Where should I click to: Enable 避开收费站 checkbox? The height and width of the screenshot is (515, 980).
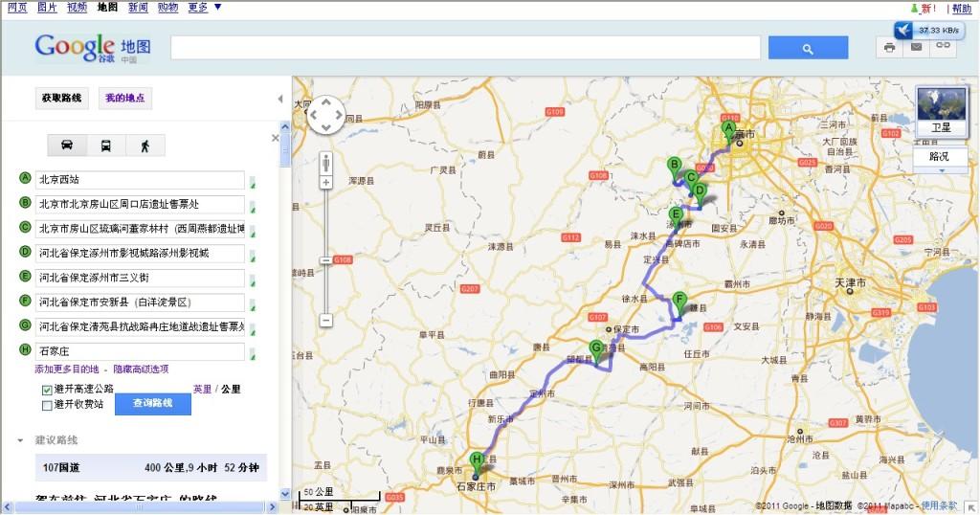(x=47, y=405)
